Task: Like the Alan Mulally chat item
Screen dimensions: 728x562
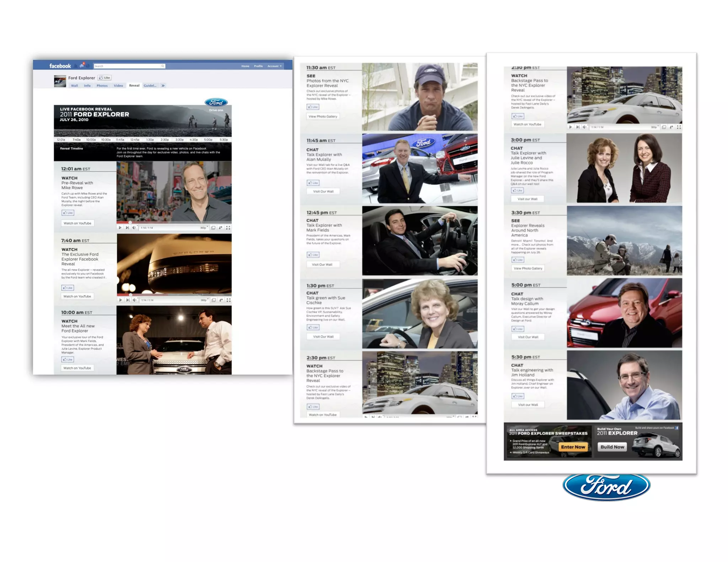Action: (313, 183)
